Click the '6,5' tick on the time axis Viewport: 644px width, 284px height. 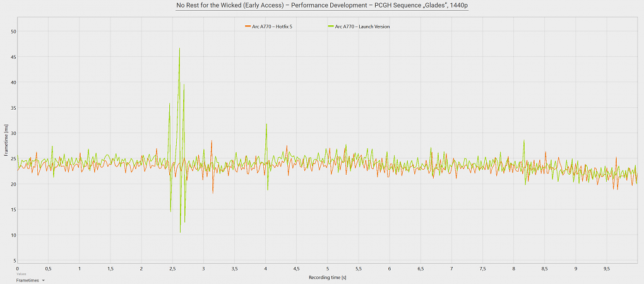coord(420,268)
